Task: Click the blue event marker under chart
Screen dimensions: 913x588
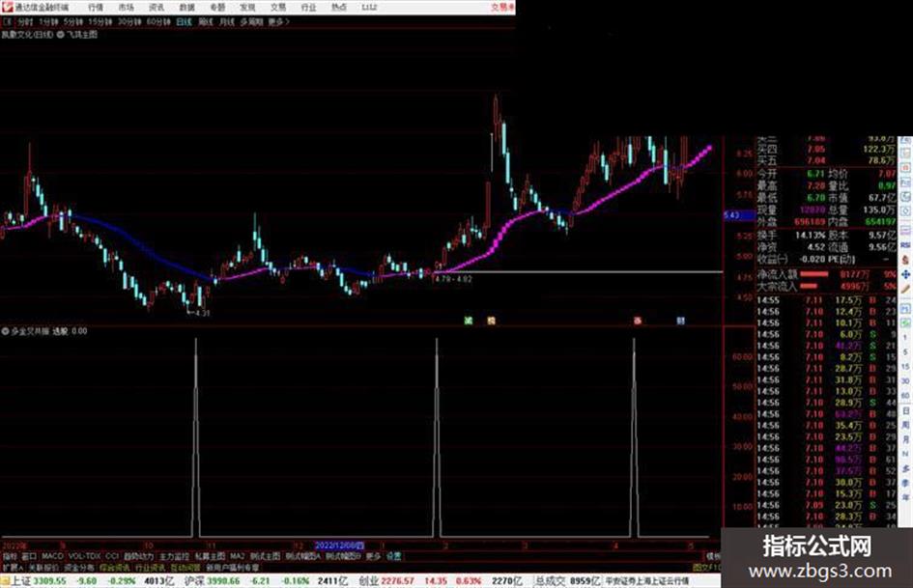Action: (x=681, y=321)
